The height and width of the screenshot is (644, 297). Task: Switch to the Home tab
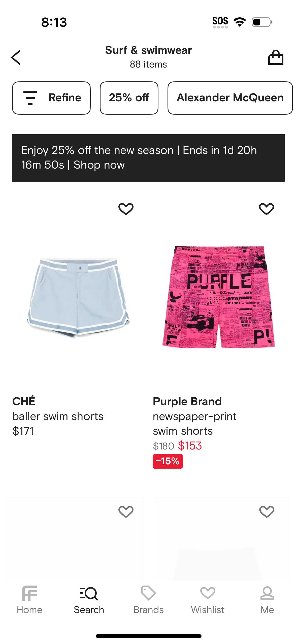point(29,600)
